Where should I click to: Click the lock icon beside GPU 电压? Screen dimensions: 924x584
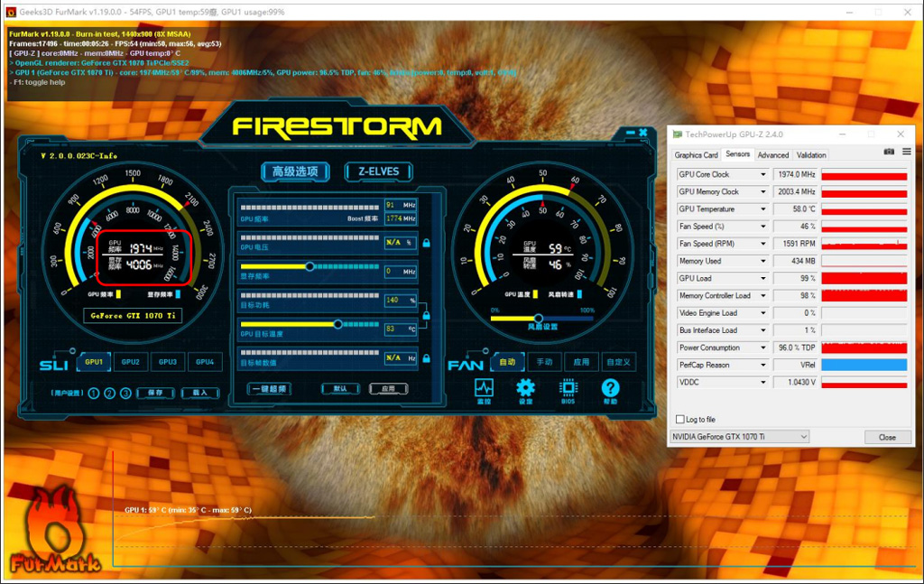[426, 243]
